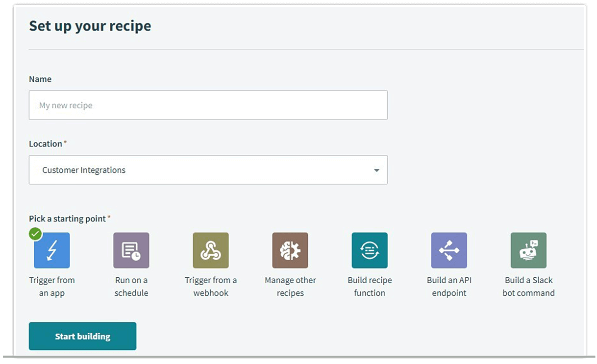Mark Build recipe function as starting point
Image resolution: width=597 pixels, height=364 pixels.
tap(370, 250)
